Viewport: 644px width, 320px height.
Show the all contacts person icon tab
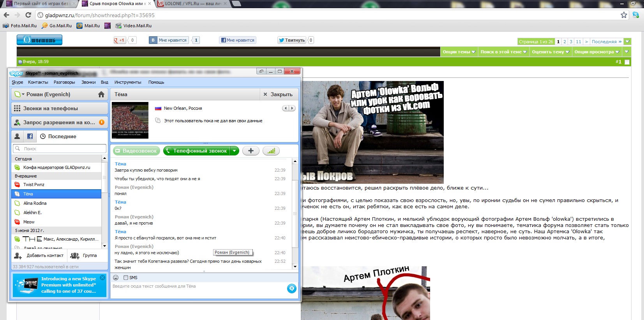click(17, 137)
